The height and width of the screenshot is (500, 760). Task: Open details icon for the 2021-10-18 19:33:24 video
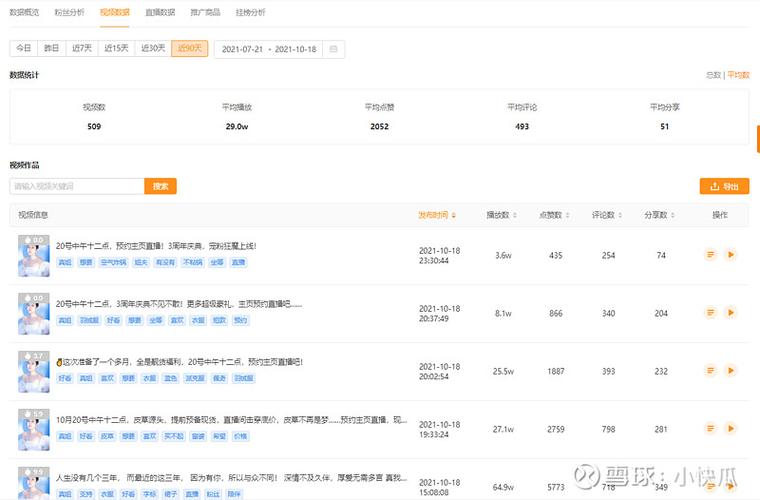pyautogui.click(x=710, y=428)
